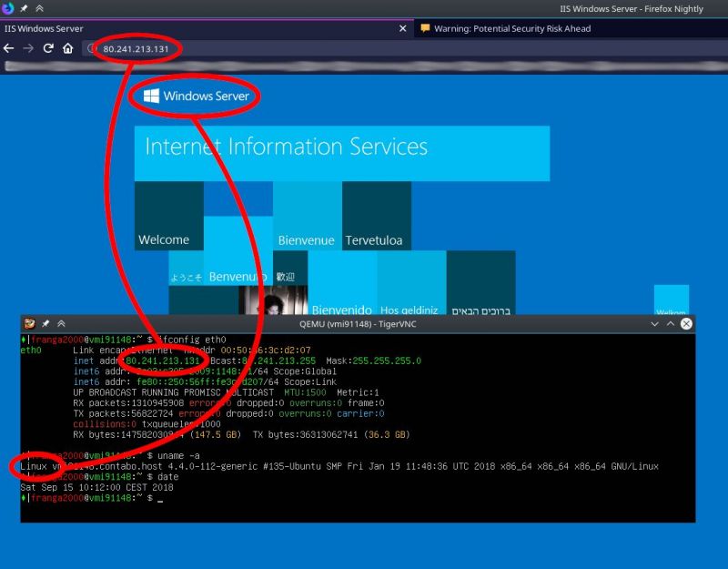Viewport: 728px width, 569px height.
Task: Click 'GNU/Linux' at the end of the uname output
Action: 634,466
